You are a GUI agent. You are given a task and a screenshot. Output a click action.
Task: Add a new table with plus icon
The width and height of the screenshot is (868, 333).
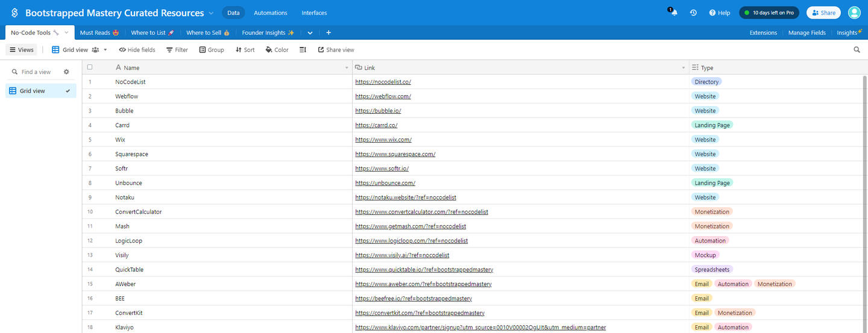click(x=329, y=33)
